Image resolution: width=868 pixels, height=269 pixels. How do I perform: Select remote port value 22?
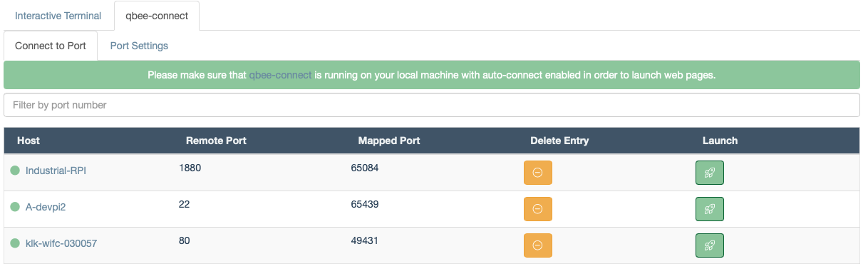click(x=184, y=204)
